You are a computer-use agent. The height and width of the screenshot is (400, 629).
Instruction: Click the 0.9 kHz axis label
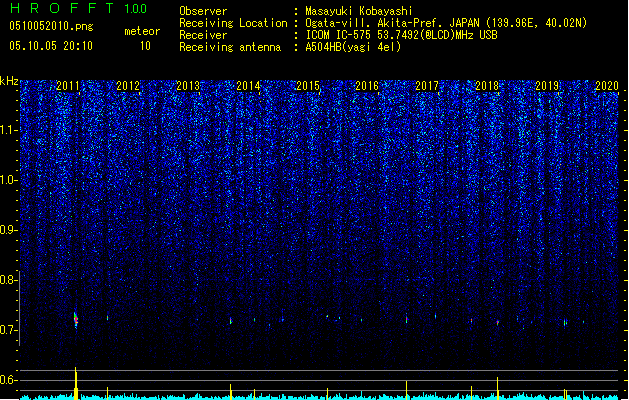9,230
